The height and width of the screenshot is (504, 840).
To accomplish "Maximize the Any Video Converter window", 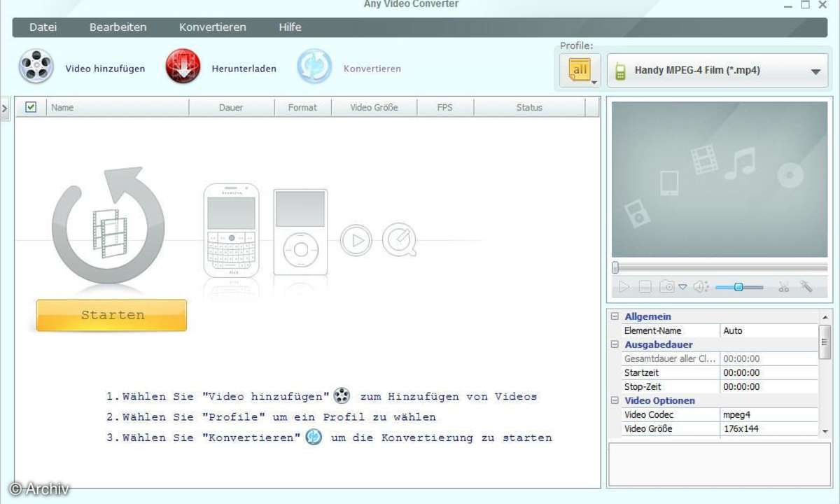I will pyautogui.click(x=805, y=4).
